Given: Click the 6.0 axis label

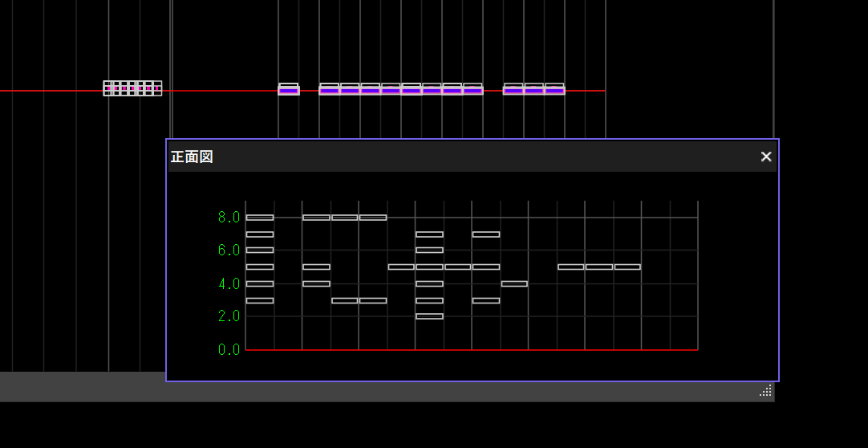Looking at the screenshot, I should click(229, 250).
